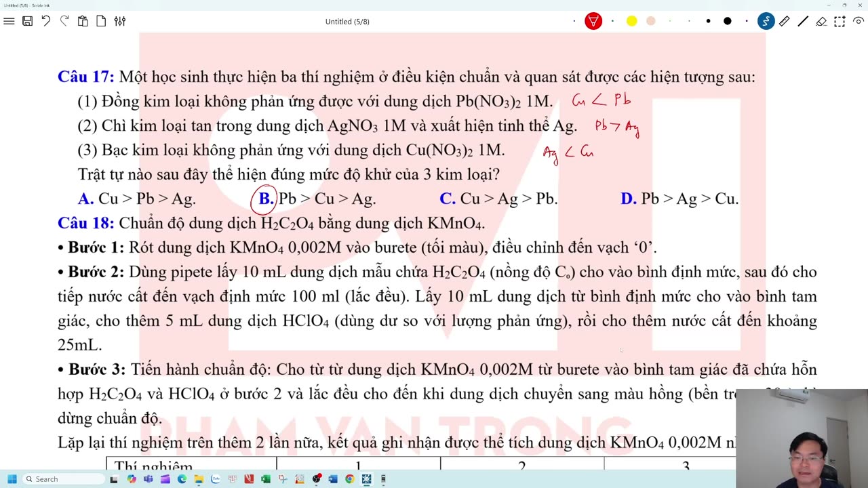Viewport: 868px width, 488px height.
Task: Create a new blank page icon
Action: tap(101, 21)
